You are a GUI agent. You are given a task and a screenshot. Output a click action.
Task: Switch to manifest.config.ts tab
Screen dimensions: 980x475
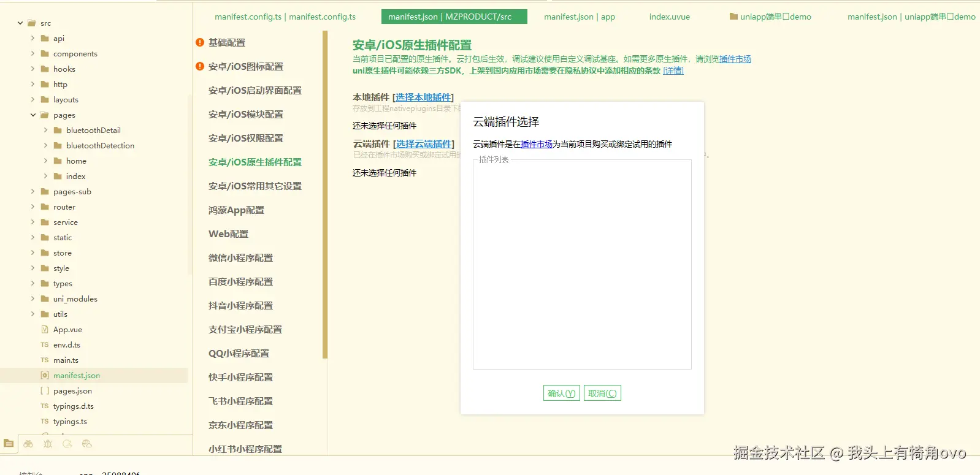(x=285, y=17)
